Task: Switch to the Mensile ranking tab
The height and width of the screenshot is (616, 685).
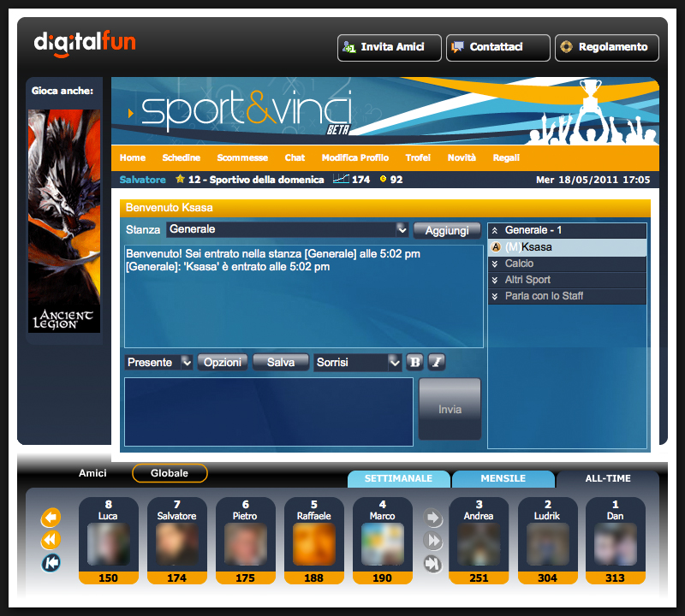Action: pos(503,479)
